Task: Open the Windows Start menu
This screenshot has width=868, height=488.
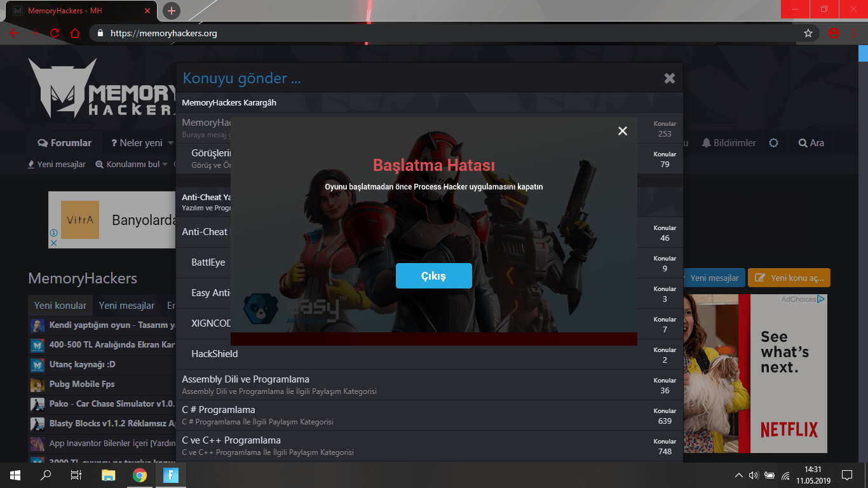Action: [15, 475]
